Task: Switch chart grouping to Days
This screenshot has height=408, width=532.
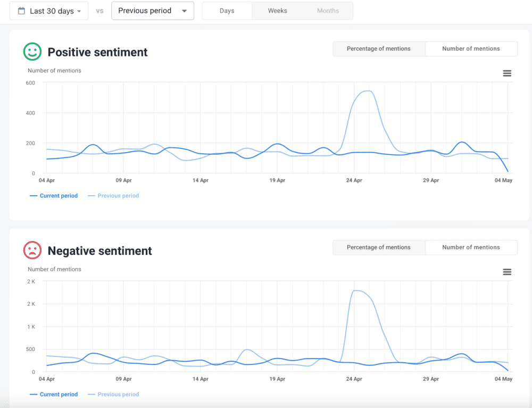Action: point(227,11)
